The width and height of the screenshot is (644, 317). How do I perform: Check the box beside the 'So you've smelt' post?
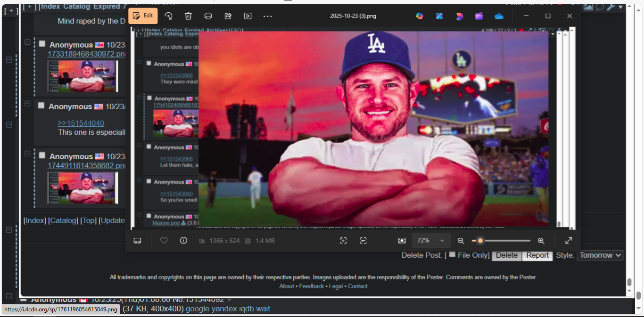[149, 181]
